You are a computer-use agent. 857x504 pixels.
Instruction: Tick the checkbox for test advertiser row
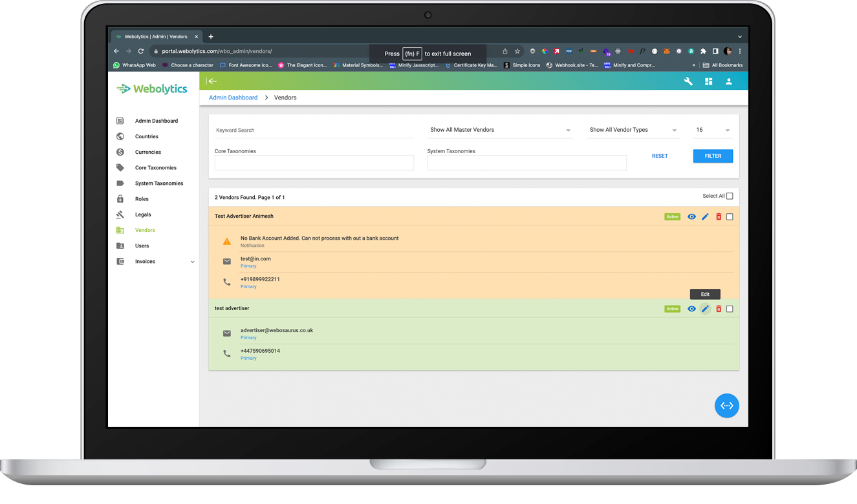click(x=730, y=309)
